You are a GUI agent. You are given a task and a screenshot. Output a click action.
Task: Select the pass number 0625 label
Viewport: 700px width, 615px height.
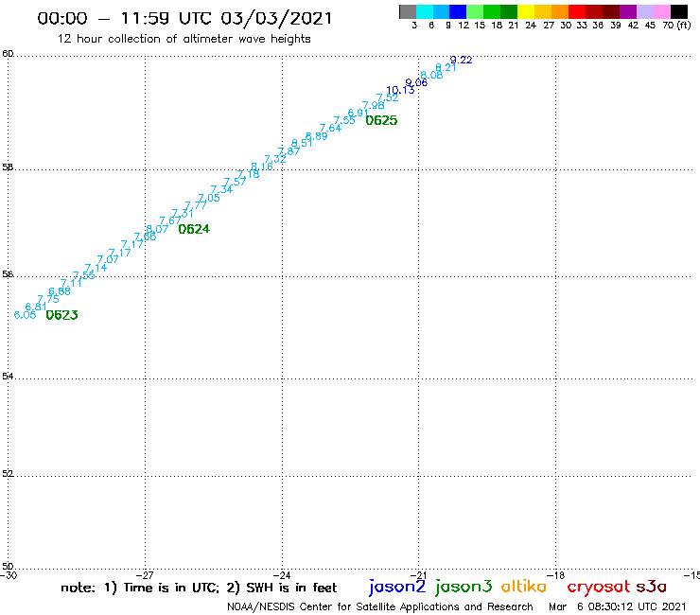click(x=381, y=120)
